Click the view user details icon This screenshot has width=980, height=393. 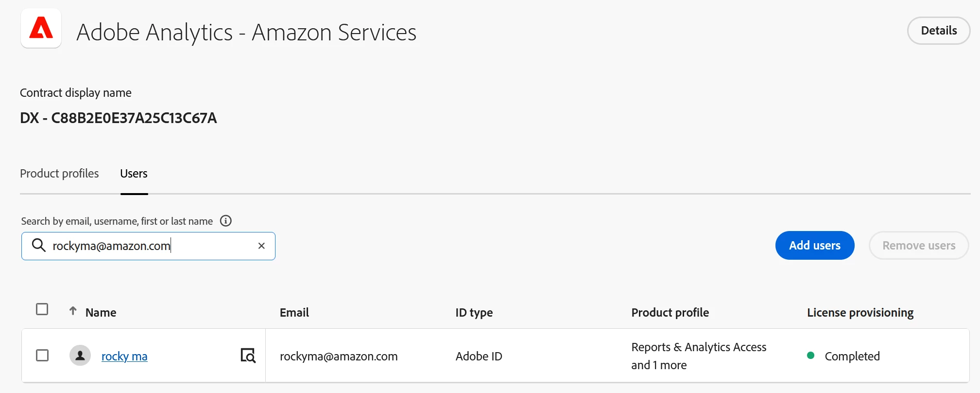[x=248, y=356]
